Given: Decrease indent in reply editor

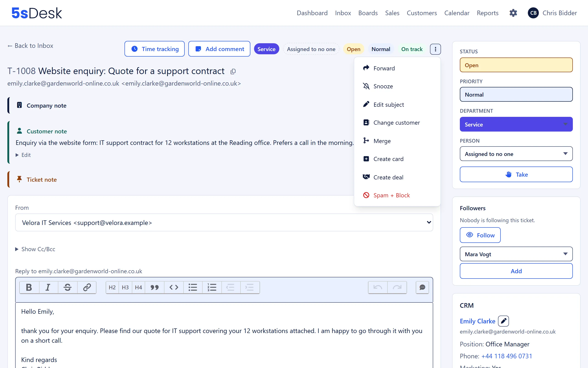Looking at the screenshot, I should pyautogui.click(x=231, y=287).
